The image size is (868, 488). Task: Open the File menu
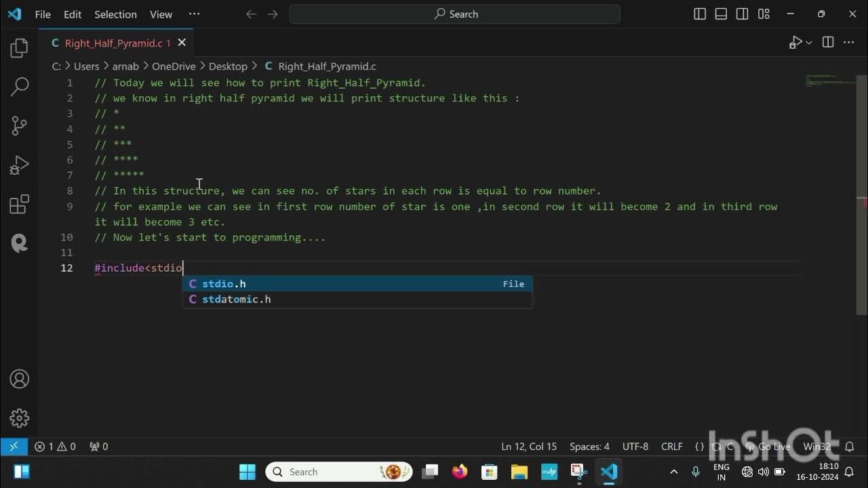pyautogui.click(x=43, y=14)
